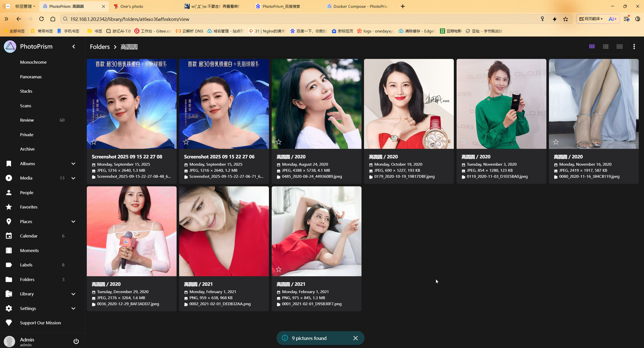Dismiss the 9 pictures found notification
Viewport: 644px width, 348px height.
[x=355, y=338]
